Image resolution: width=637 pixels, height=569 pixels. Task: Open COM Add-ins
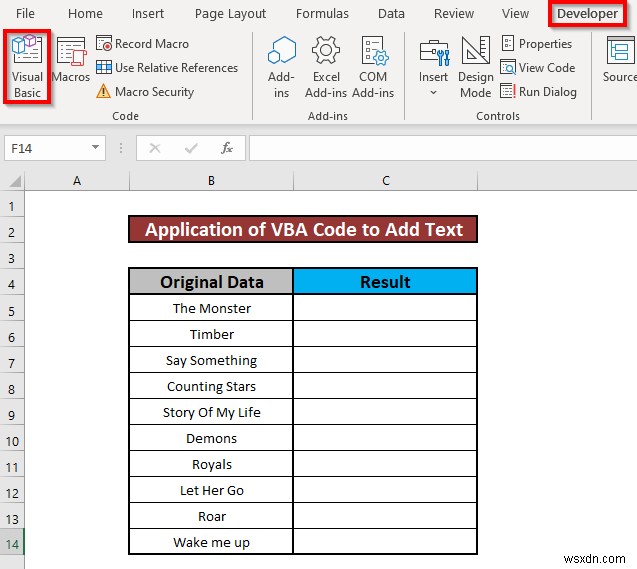[x=373, y=67]
